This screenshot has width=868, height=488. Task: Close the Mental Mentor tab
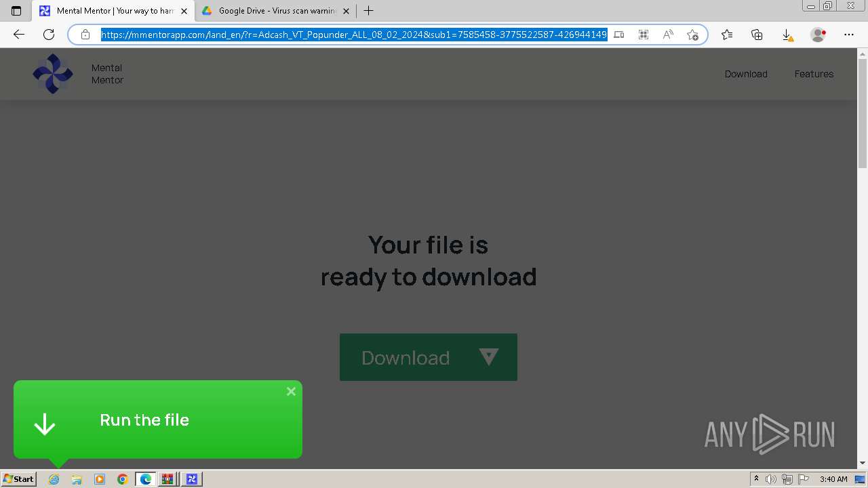184,11
